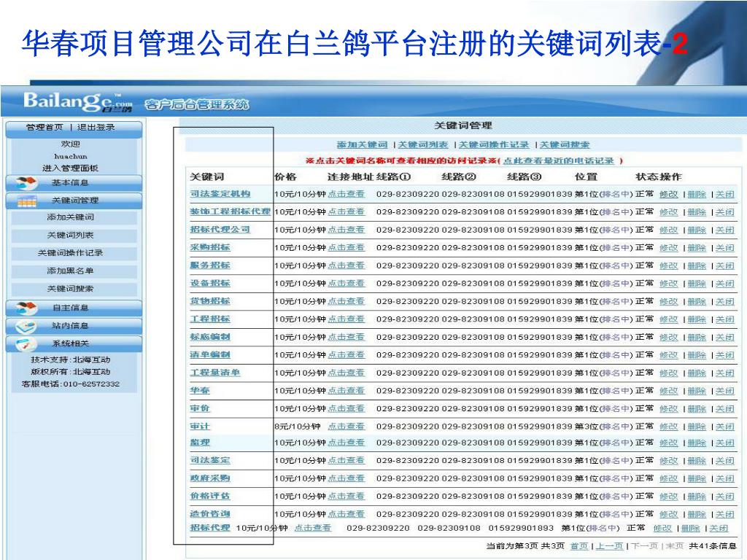The height and width of the screenshot is (560, 747).
Task: Click 退出登录 to log out
Action: click(x=96, y=127)
